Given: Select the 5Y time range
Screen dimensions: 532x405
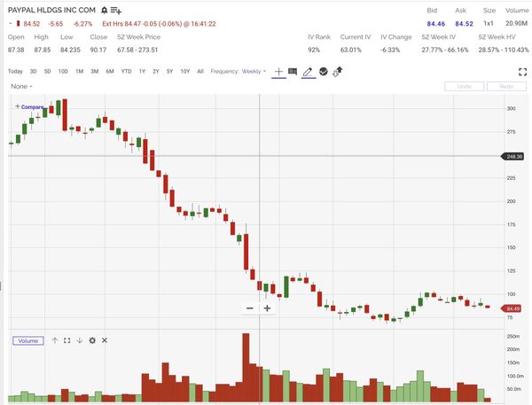Looking at the screenshot, I should pyautogui.click(x=169, y=71).
